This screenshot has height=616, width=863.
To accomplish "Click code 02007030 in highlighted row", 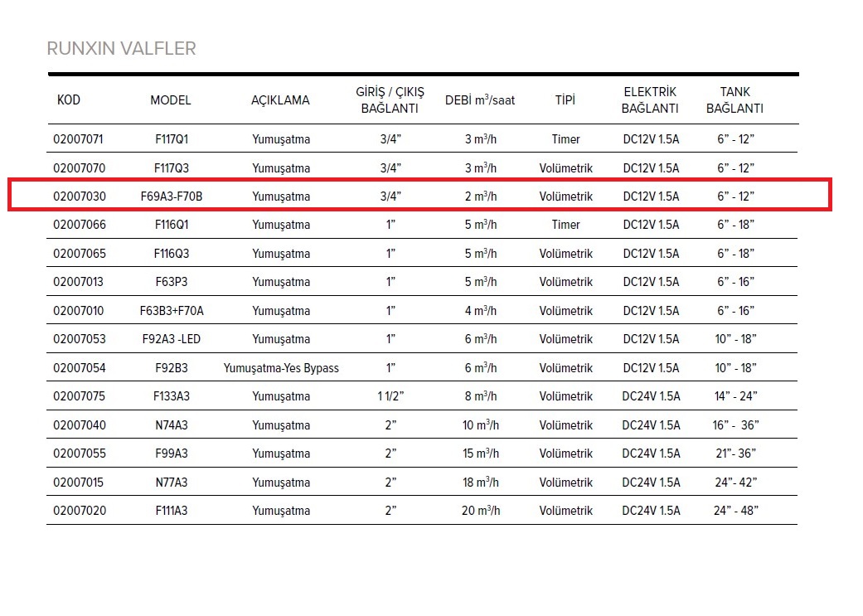I will click(78, 196).
